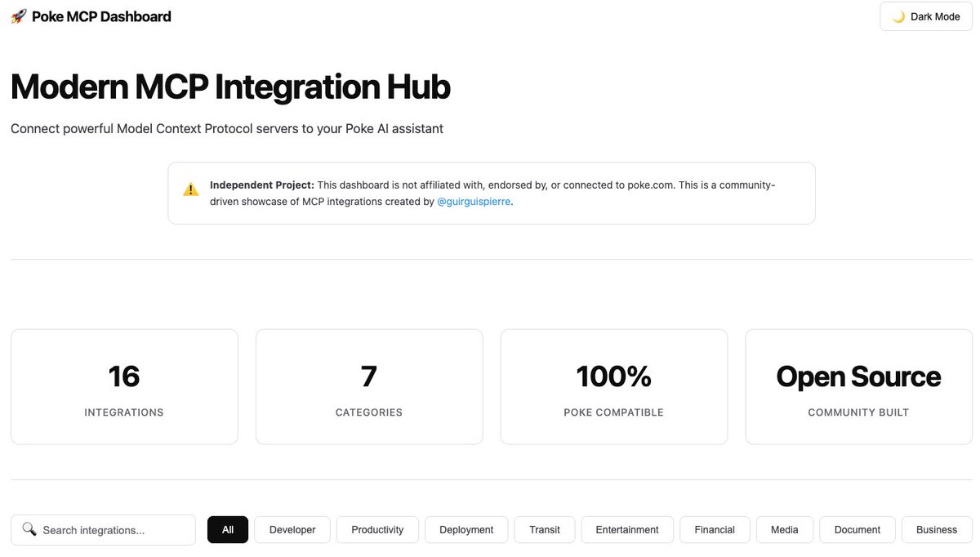The image size is (980, 557).
Task: Toggle Dark Mode button
Action: pyautogui.click(x=925, y=16)
